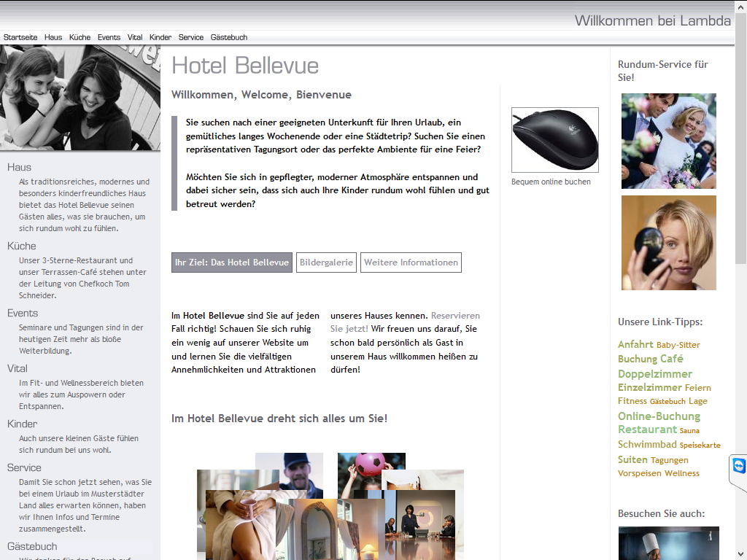Click the TeamViewer quick-connect icon
Viewport: 747px width, 560px height.
click(x=739, y=465)
